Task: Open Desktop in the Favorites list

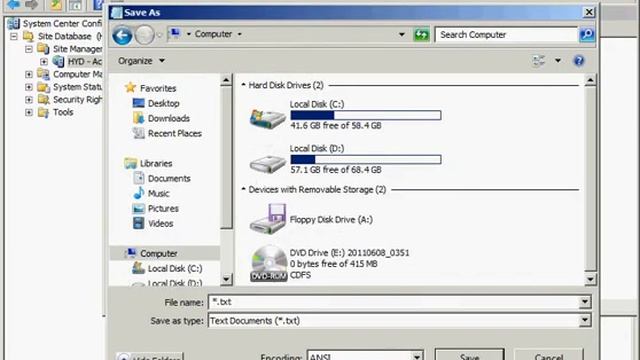Action: click(164, 103)
